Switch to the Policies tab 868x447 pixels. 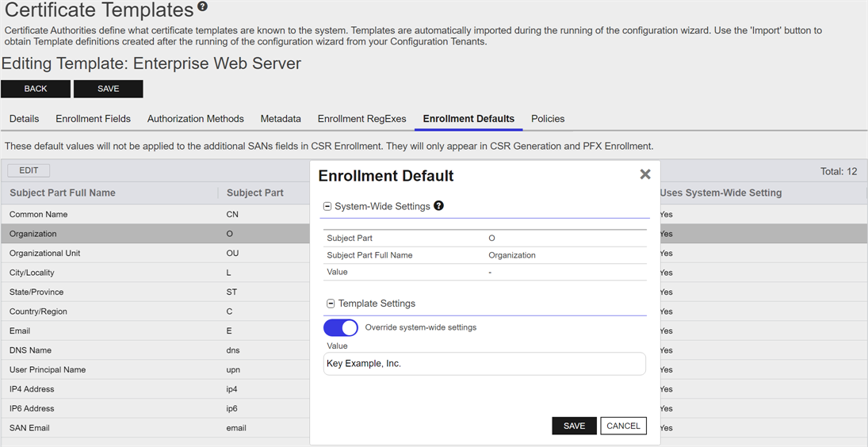tap(548, 119)
